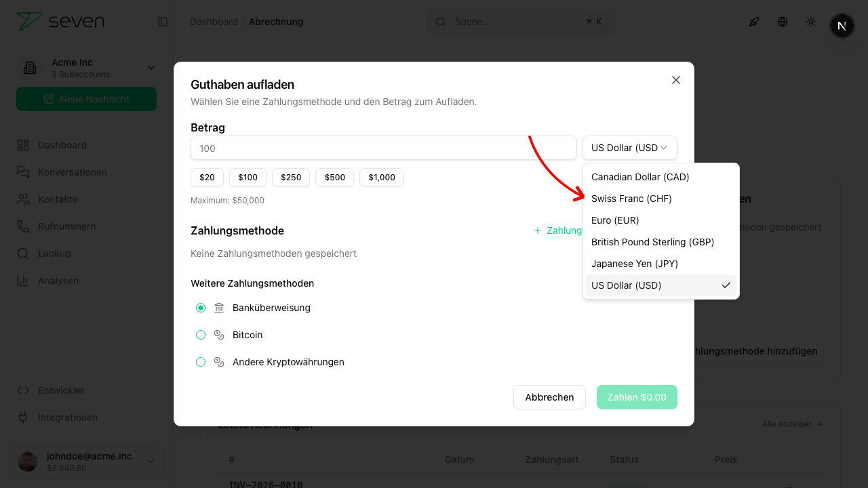This screenshot has height=488, width=868.
Task: Click the rocket icon in the top bar
Action: point(754,22)
